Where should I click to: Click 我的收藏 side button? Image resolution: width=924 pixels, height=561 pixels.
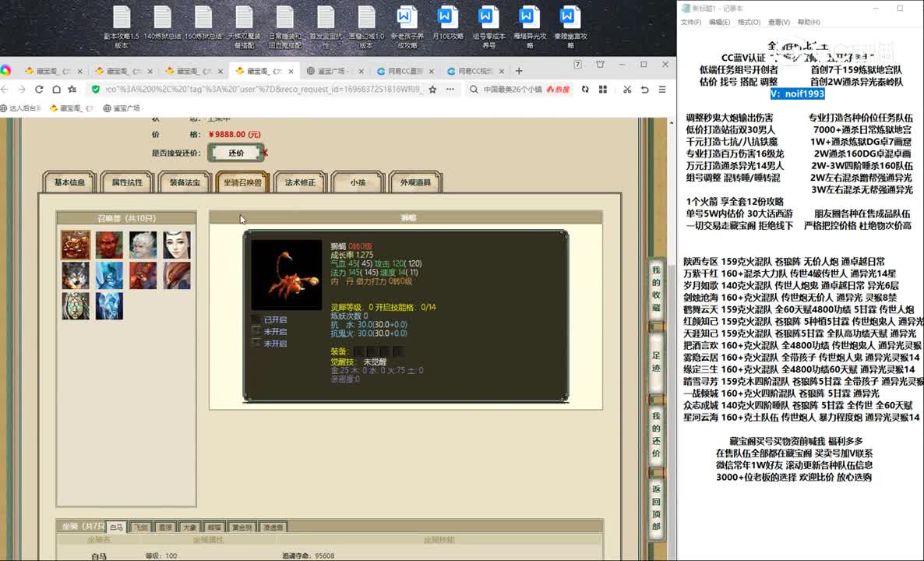point(656,289)
